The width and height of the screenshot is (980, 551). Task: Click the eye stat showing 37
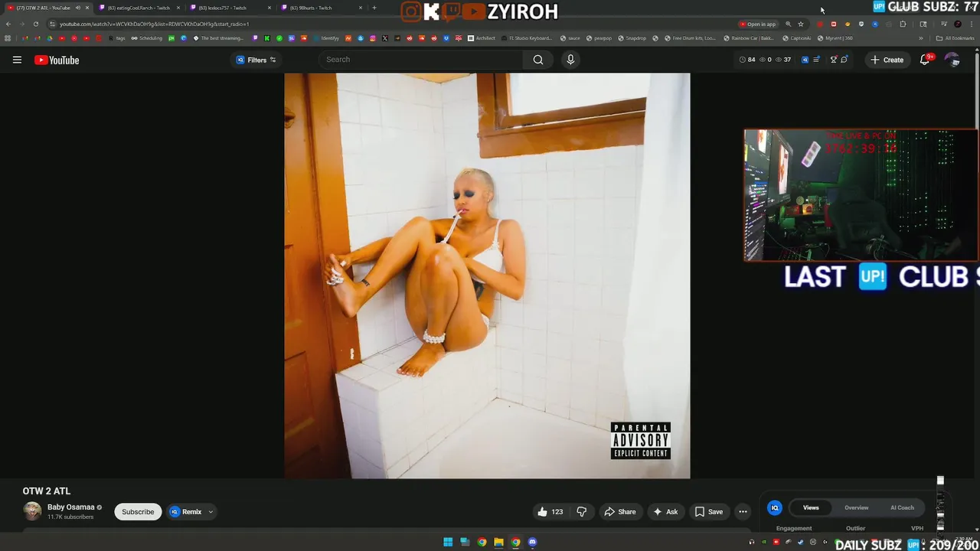pyautogui.click(x=782, y=60)
